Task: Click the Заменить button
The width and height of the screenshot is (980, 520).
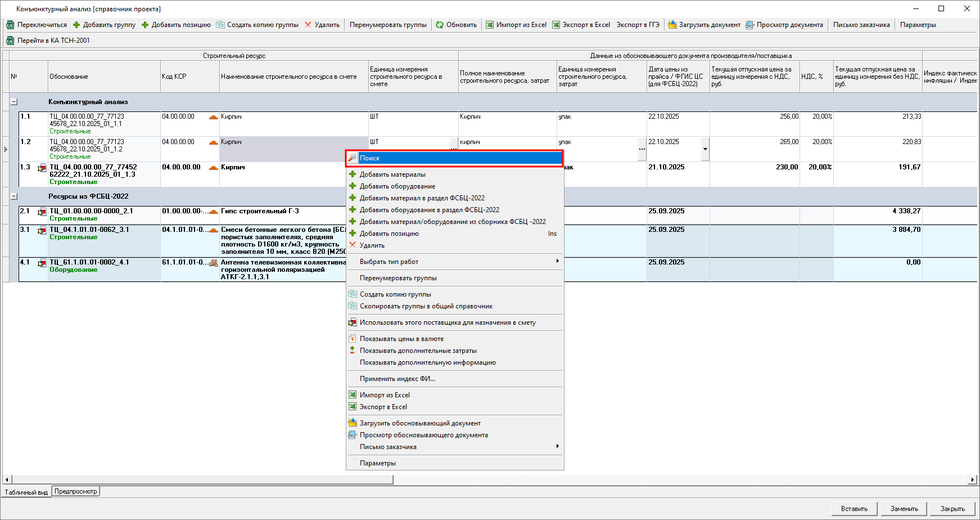Action: pos(904,509)
